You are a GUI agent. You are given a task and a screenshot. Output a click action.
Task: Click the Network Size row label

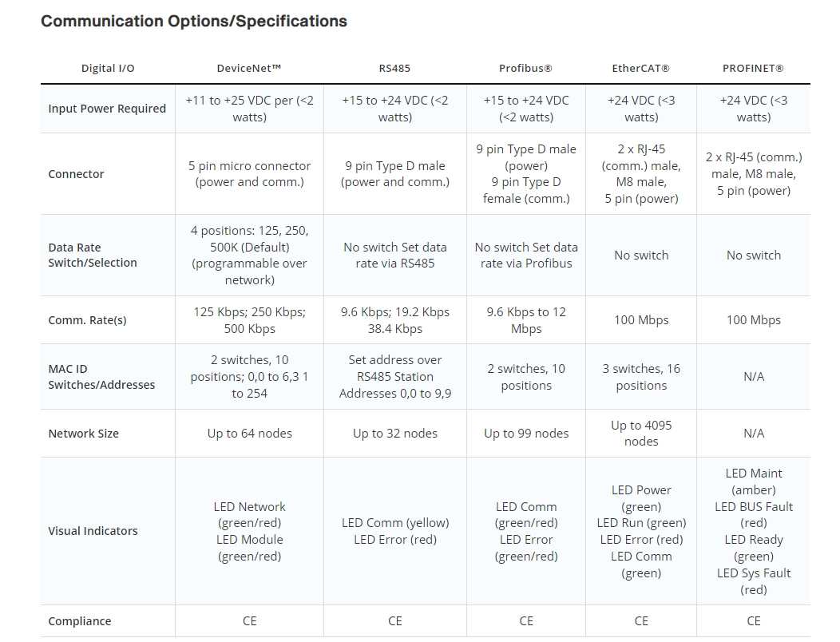tap(83, 434)
